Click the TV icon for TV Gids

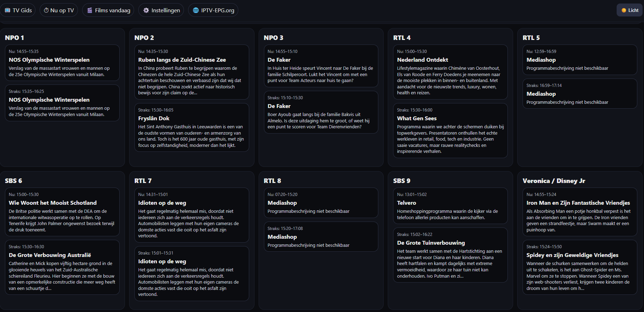click(x=7, y=11)
